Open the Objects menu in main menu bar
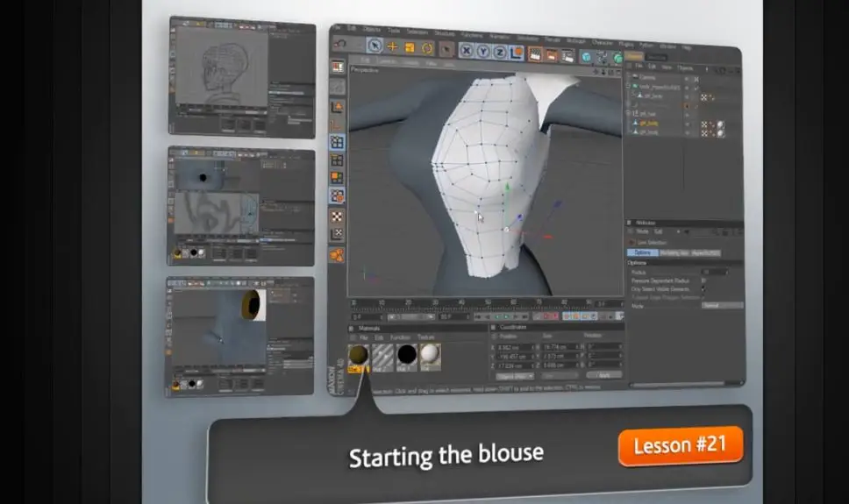Image resolution: width=849 pixels, height=504 pixels. (372, 29)
